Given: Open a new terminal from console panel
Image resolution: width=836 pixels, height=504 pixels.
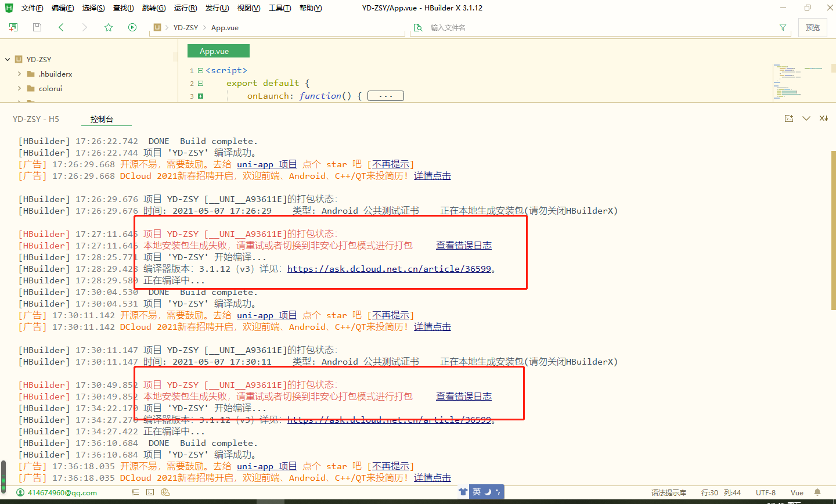Looking at the screenshot, I should (789, 118).
